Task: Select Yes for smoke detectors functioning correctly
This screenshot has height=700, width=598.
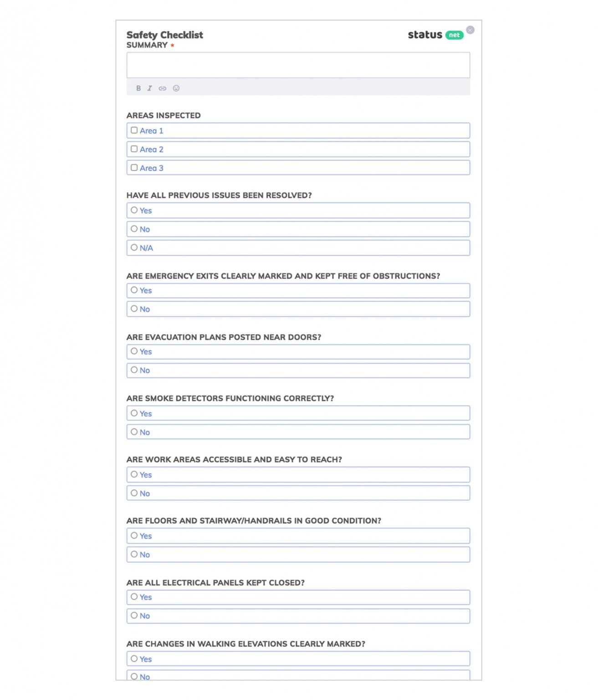Action: [134, 413]
